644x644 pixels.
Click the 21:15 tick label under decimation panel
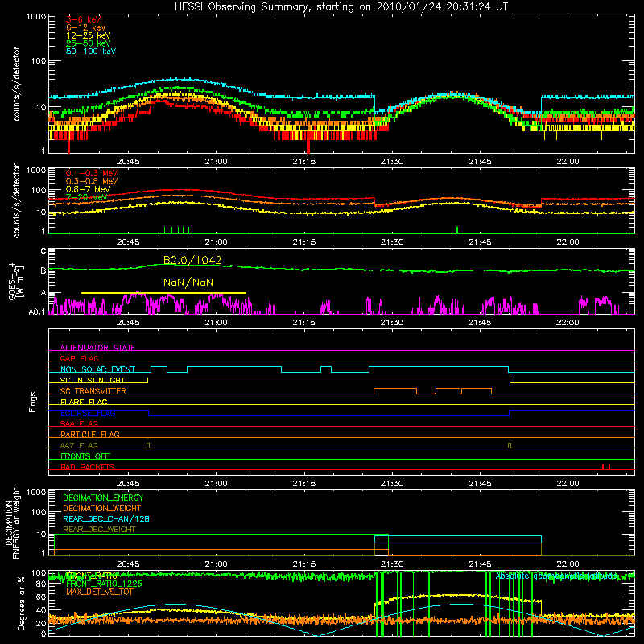pyautogui.click(x=304, y=564)
